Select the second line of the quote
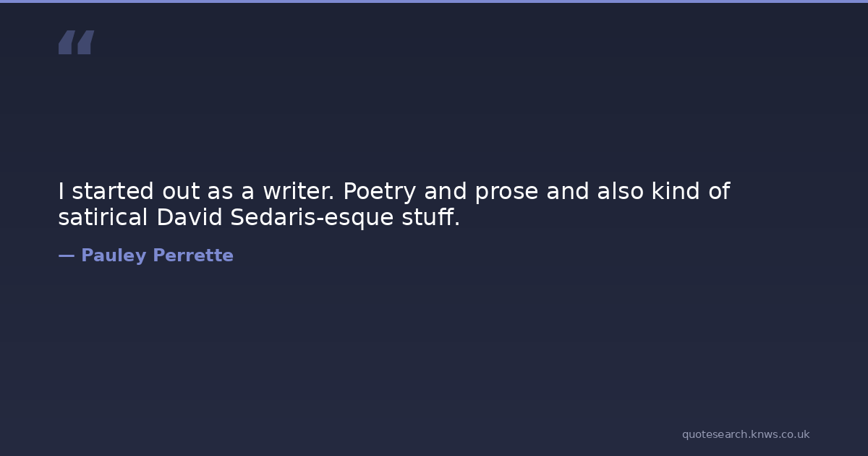The height and width of the screenshot is (456, 868). (259, 217)
